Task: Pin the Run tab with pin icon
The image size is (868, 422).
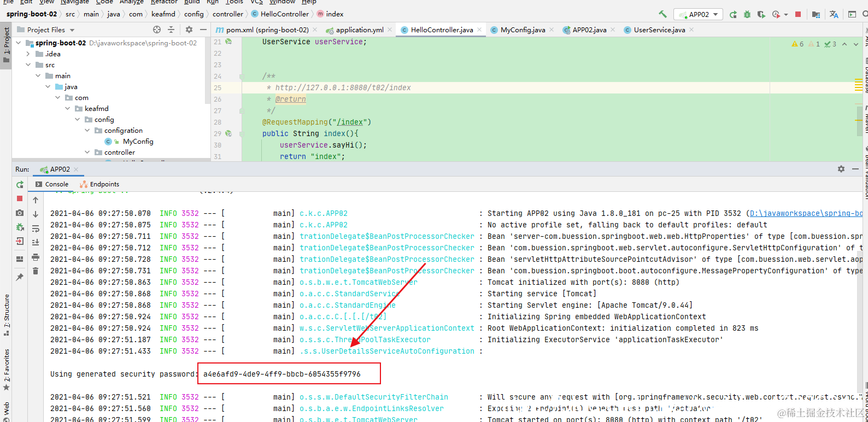Action: 20,277
